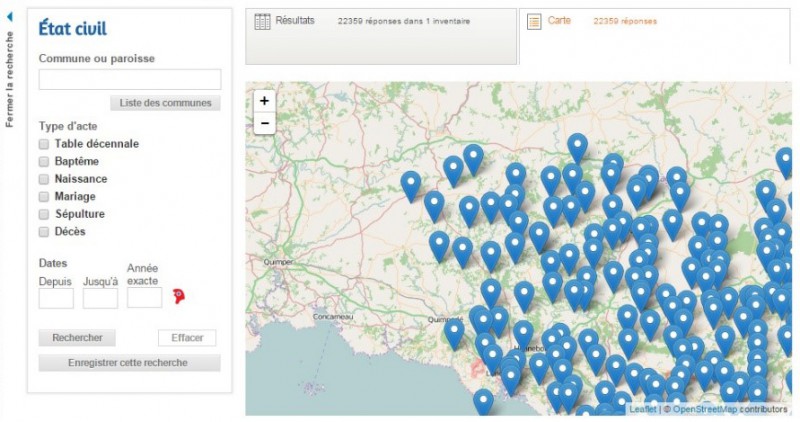Click the orange Carte list icon
800x422 pixels.
coord(534,21)
